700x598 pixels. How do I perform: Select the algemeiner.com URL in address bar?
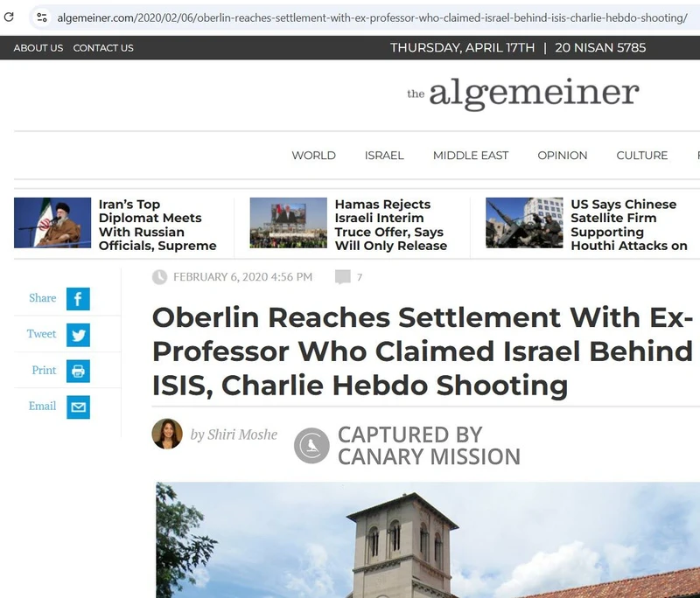(x=373, y=17)
